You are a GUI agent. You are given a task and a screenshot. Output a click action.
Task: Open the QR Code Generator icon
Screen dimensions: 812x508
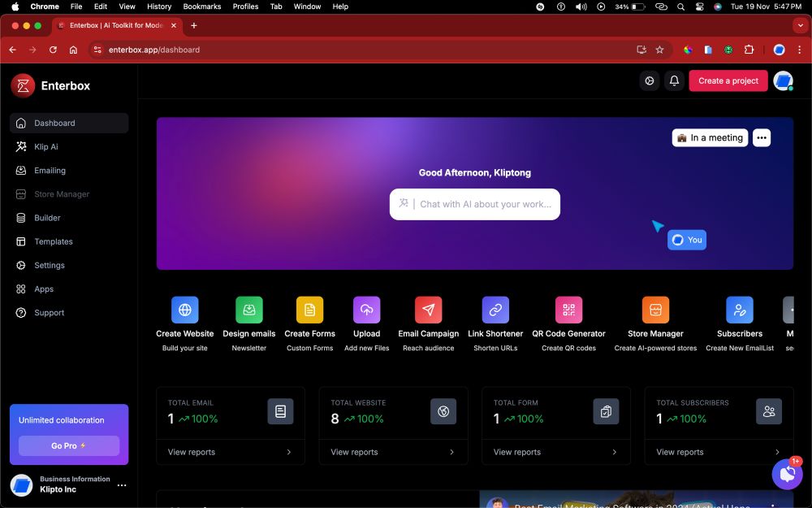tap(568, 310)
